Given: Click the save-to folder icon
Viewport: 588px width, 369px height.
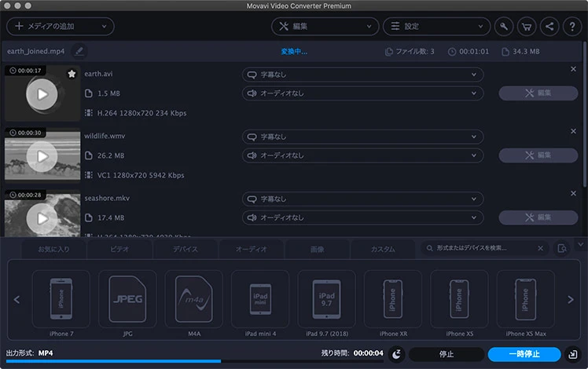Looking at the screenshot, I should tap(572, 354).
